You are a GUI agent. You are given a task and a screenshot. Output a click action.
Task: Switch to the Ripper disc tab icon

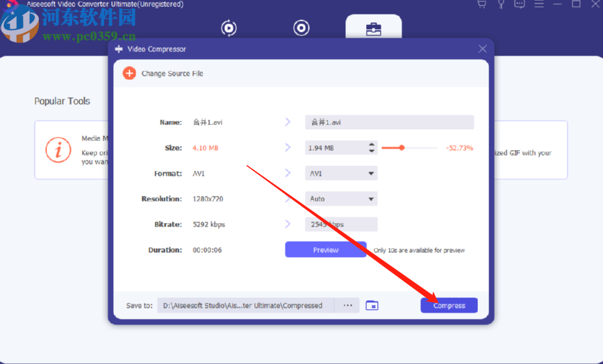tap(301, 28)
